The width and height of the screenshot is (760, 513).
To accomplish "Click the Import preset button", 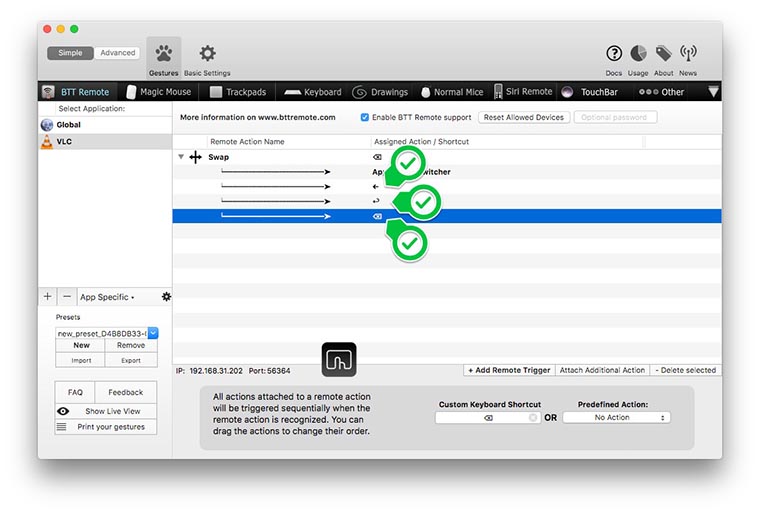I will point(81,360).
